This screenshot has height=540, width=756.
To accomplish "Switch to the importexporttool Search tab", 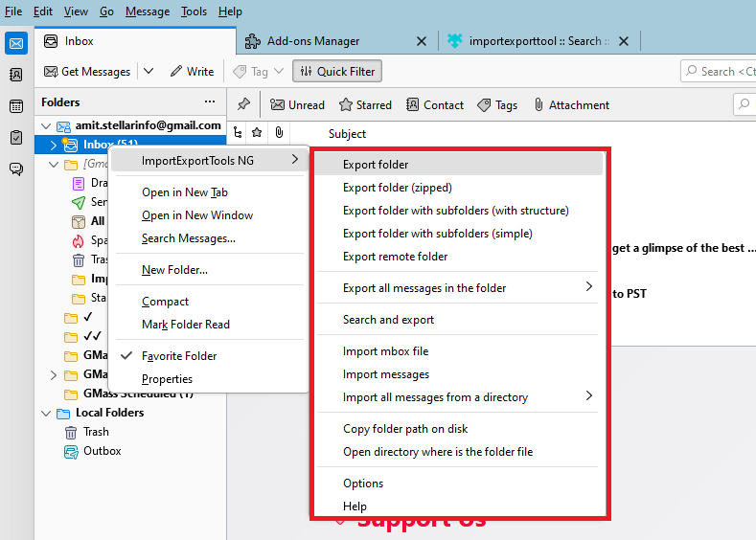I will (528, 41).
